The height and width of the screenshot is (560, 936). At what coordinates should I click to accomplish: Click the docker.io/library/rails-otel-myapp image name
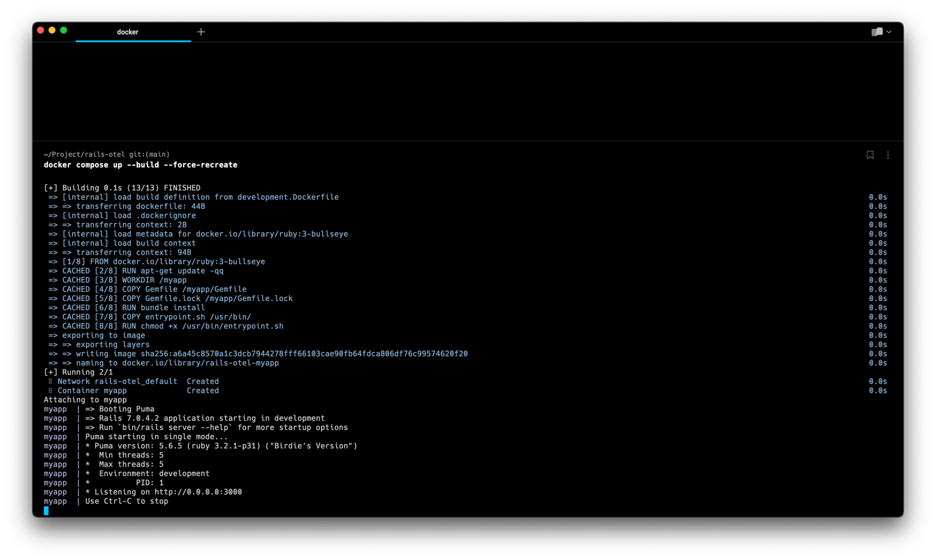(x=200, y=363)
